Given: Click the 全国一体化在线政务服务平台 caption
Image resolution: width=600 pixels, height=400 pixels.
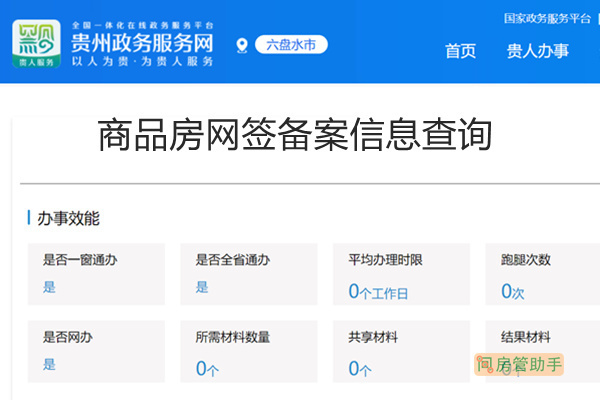Looking at the screenshot, I should [x=142, y=26].
